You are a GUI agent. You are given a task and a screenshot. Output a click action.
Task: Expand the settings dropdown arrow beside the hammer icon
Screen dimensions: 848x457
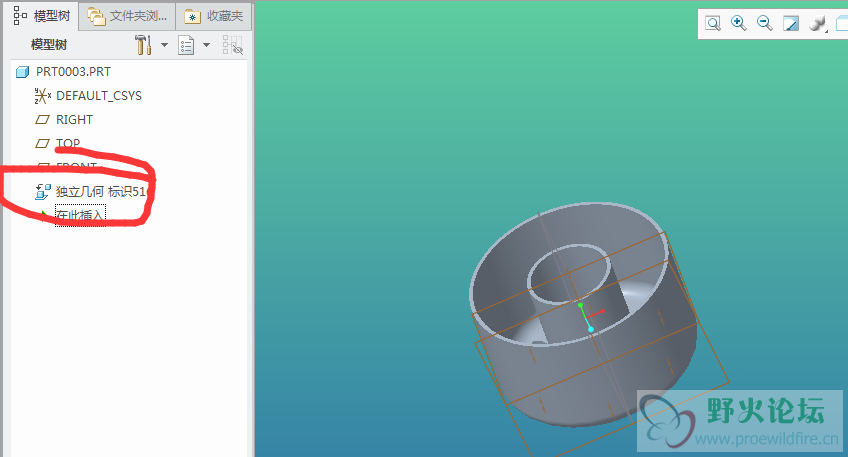tap(164, 45)
